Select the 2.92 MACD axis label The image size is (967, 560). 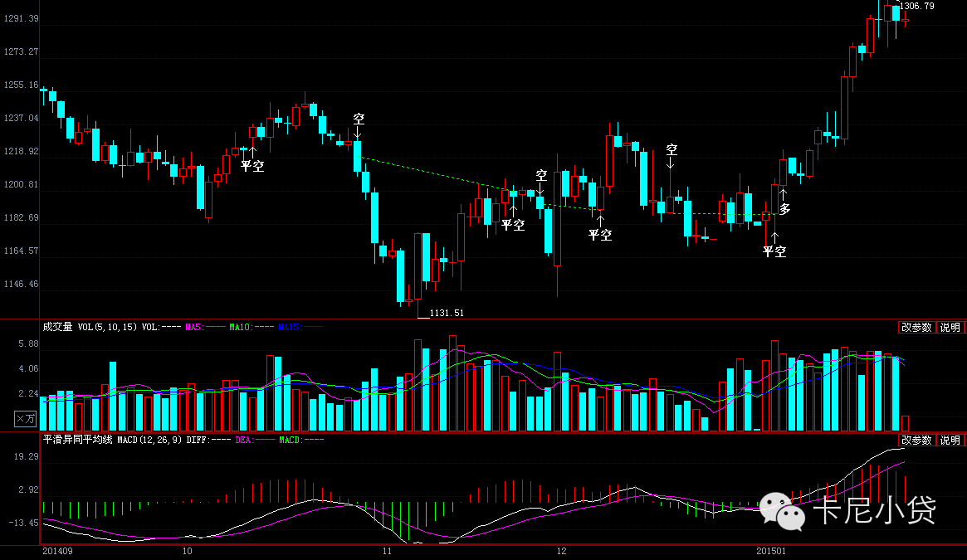(x=28, y=489)
